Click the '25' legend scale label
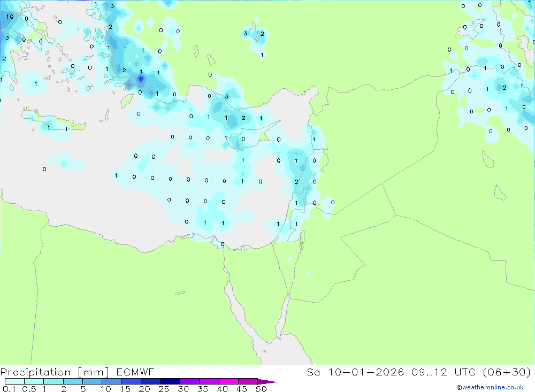 pyautogui.click(x=164, y=389)
